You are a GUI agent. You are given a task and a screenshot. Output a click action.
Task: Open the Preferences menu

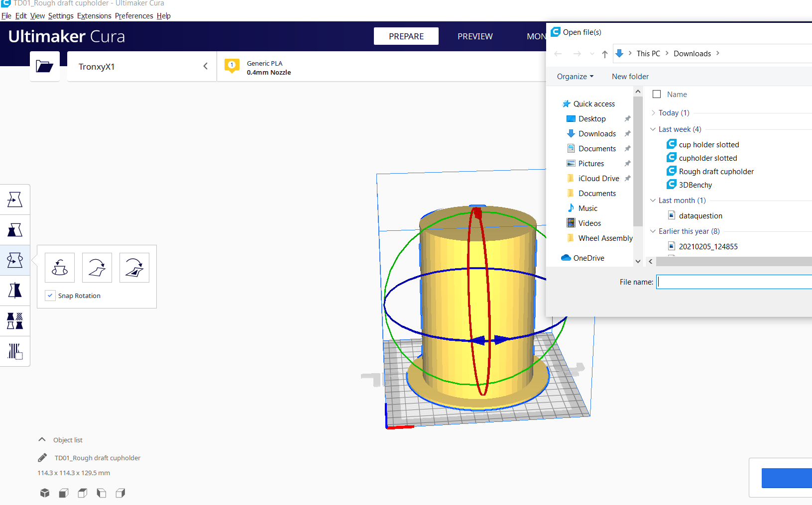click(x=134, y=16)
